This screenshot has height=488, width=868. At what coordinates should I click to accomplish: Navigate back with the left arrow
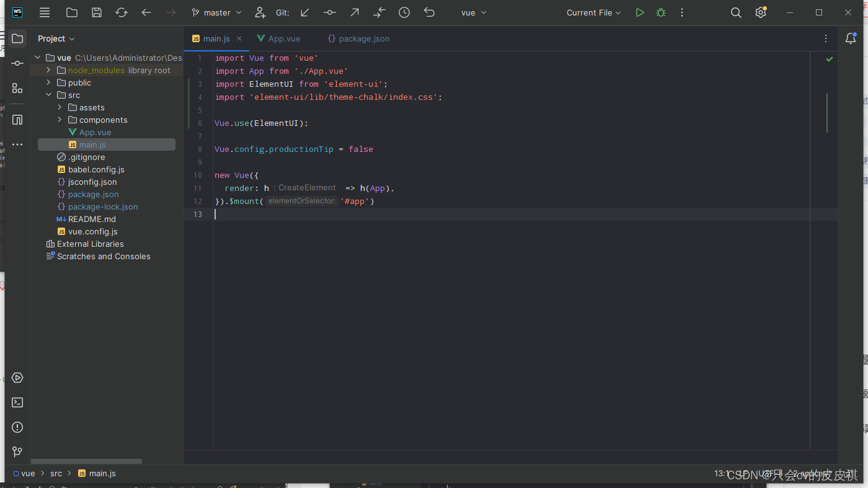click(146, 12)
